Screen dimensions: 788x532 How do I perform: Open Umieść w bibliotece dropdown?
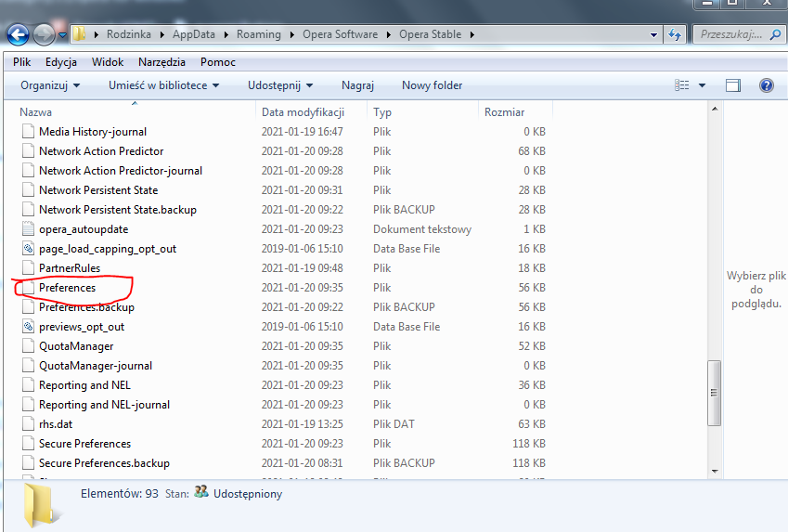click(x=164, y=85)
